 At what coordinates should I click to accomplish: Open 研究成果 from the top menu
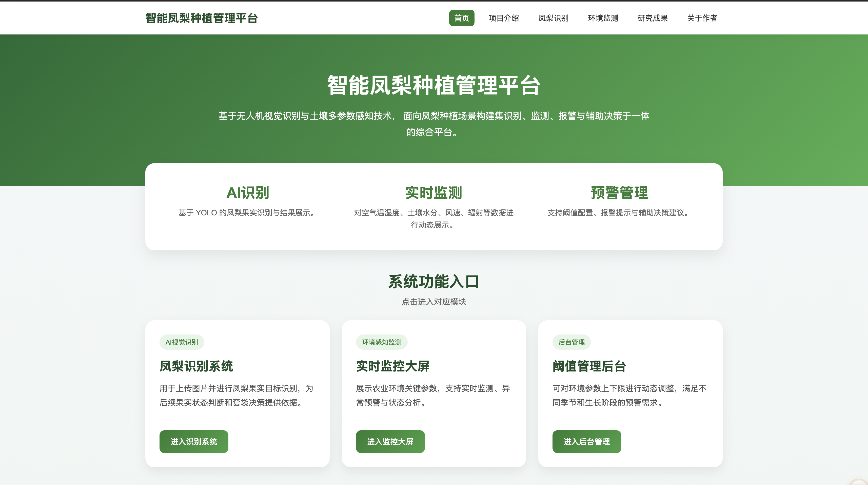652,18
